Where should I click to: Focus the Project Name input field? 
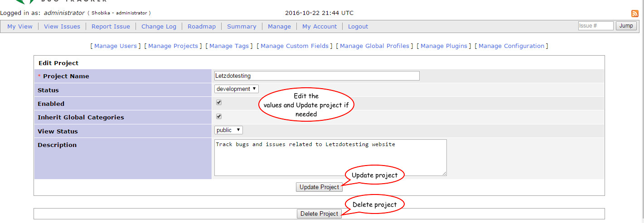pos(317,76)
